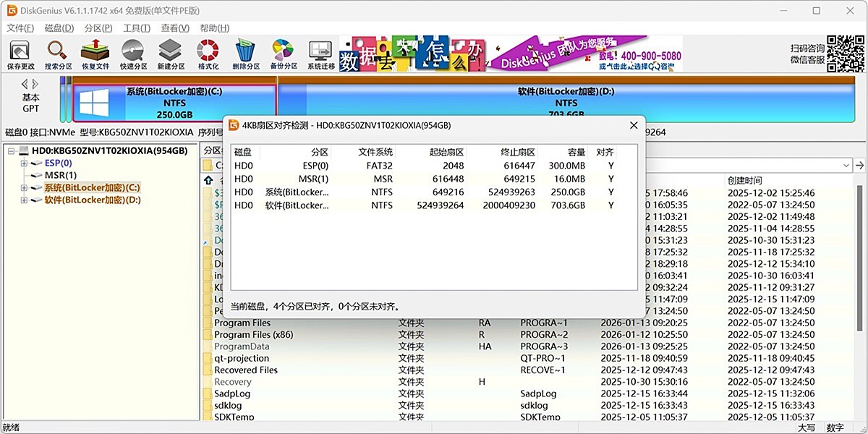Close the 4KB sector alignment dialog
This screenshot has height=434, width=868.
click(633, 124)
